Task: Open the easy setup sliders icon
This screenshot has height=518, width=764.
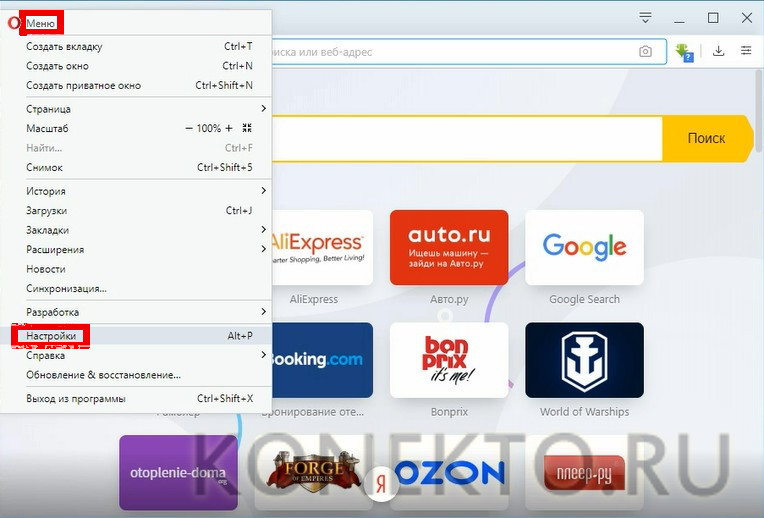Action: 746,50
